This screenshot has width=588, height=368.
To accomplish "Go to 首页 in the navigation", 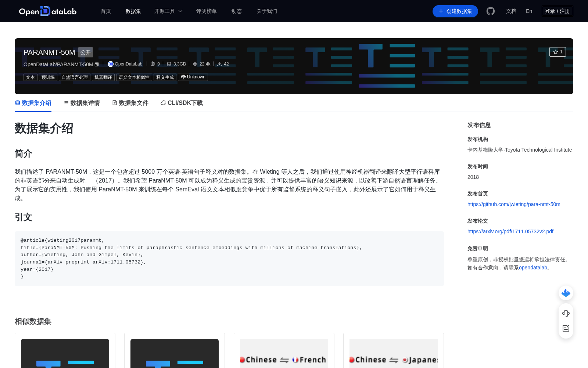I will point(106,11).
